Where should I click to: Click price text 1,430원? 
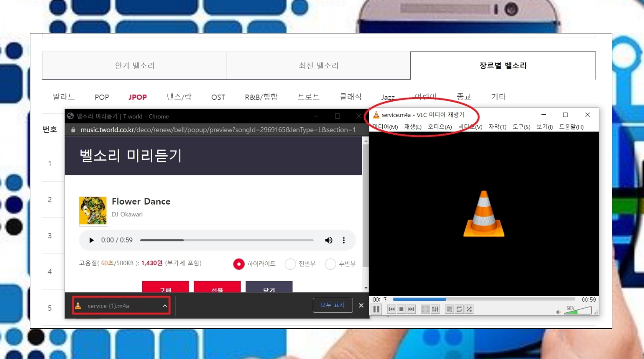(x=152, y=263)
